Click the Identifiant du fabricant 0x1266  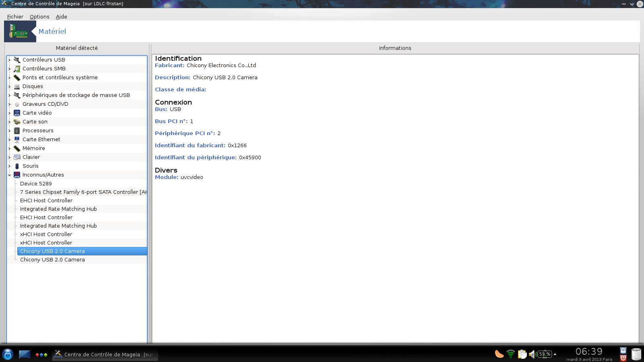[237, 146]
